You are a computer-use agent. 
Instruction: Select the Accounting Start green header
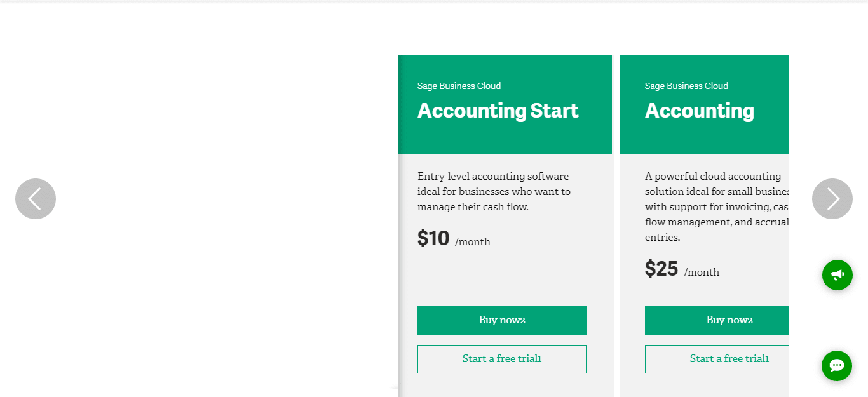point(505,104)
